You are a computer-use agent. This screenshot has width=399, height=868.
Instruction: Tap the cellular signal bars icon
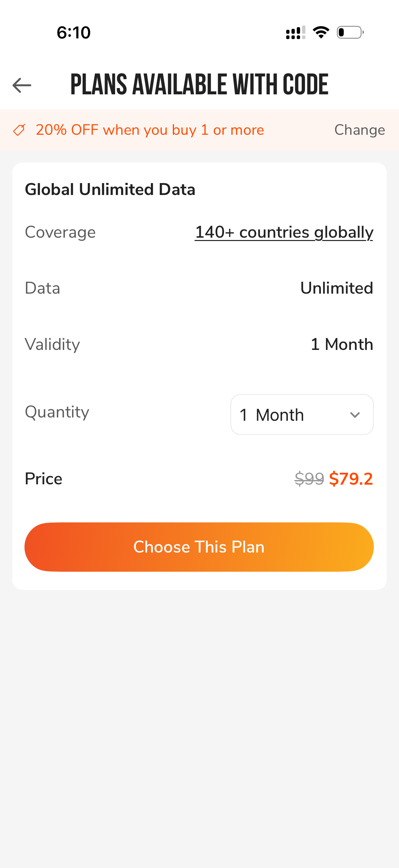click(296, 32)
